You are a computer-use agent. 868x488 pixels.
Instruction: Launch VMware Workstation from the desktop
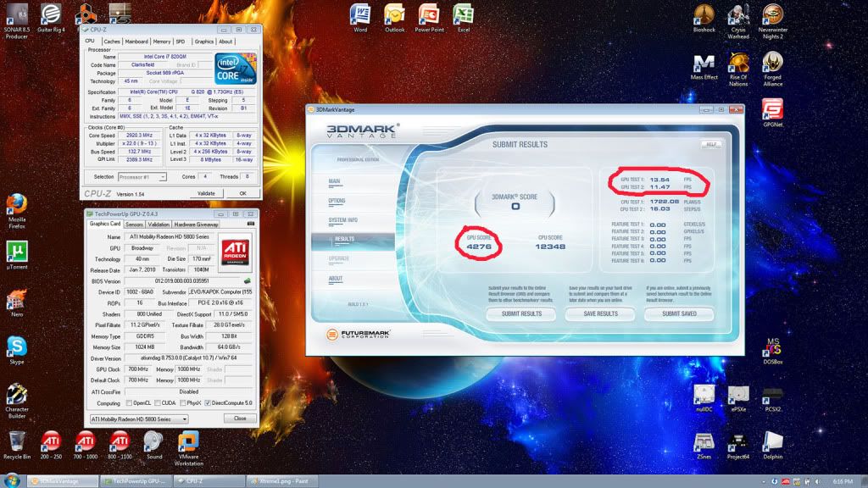[188, 449]
